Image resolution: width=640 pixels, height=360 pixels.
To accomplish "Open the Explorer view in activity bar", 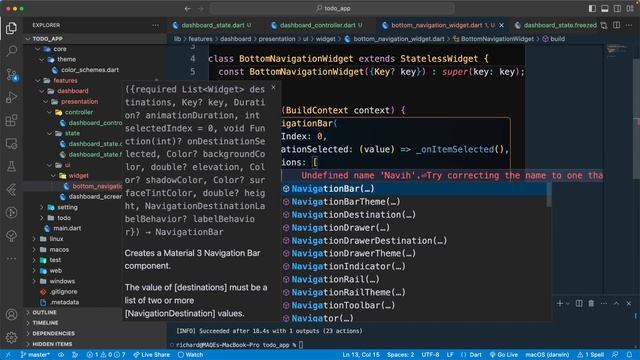I will pyautogui.click(x=11, y=28).
